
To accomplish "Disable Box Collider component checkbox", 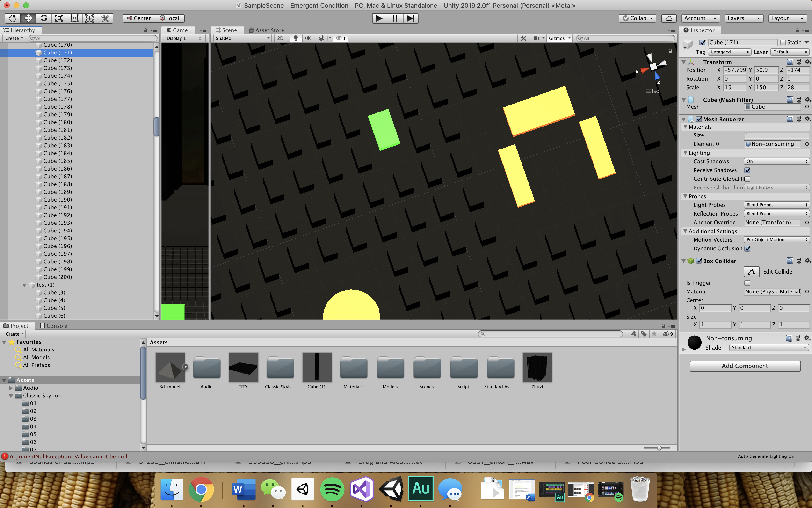I will click(x=699, y=261).
